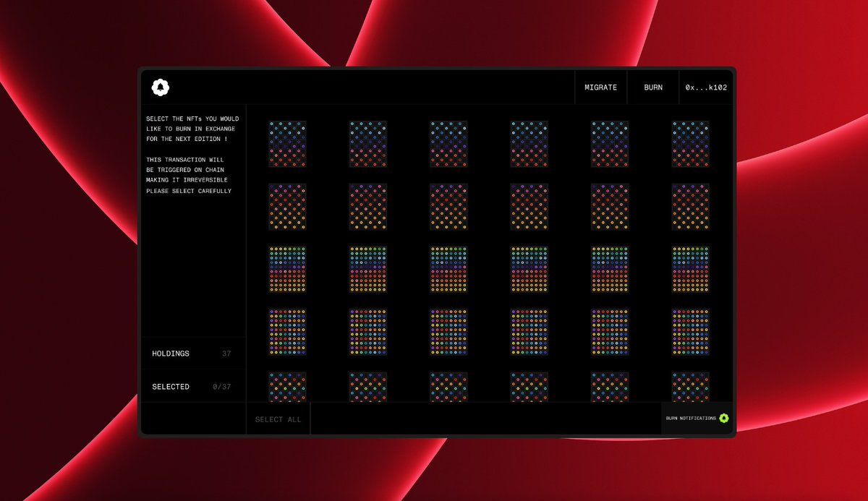Select the first NFT in the top row

tap(287, 144)
